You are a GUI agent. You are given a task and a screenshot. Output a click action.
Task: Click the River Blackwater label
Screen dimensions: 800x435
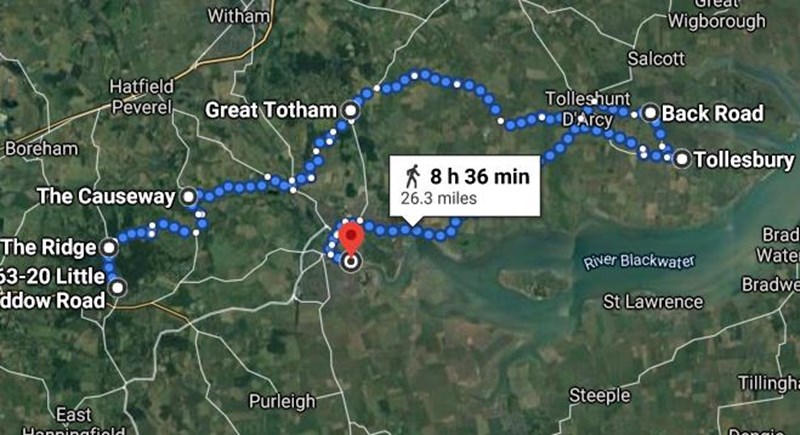(639, 262)
